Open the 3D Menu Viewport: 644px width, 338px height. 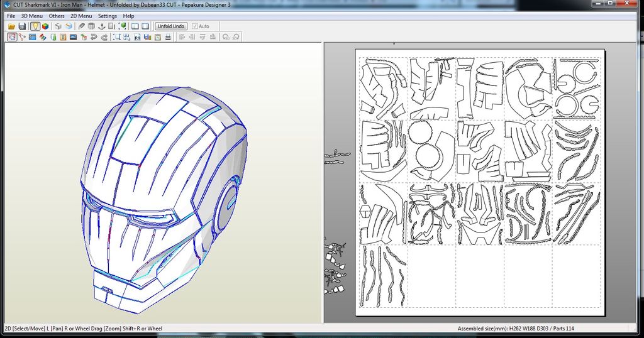point(31,16)
